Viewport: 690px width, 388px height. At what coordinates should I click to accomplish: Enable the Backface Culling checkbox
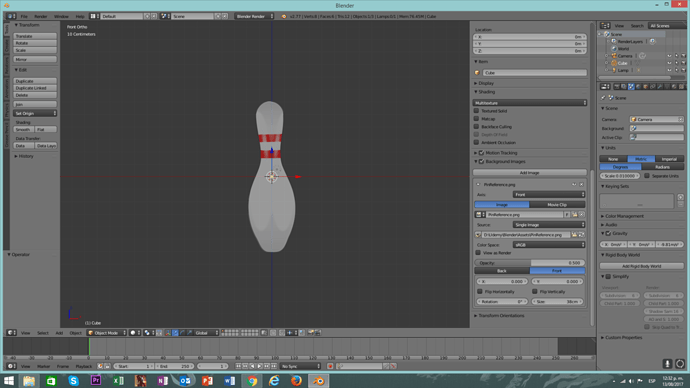coord(476,127)
